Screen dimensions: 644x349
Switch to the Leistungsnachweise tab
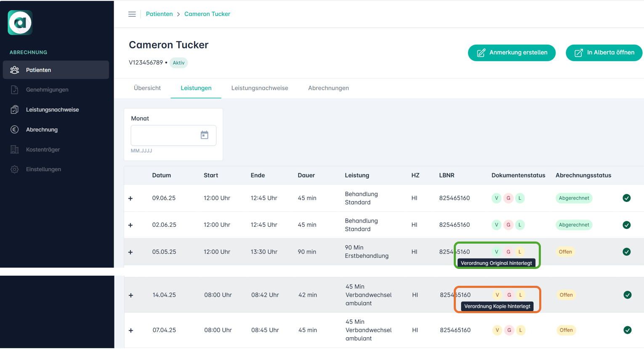(259, 88)
